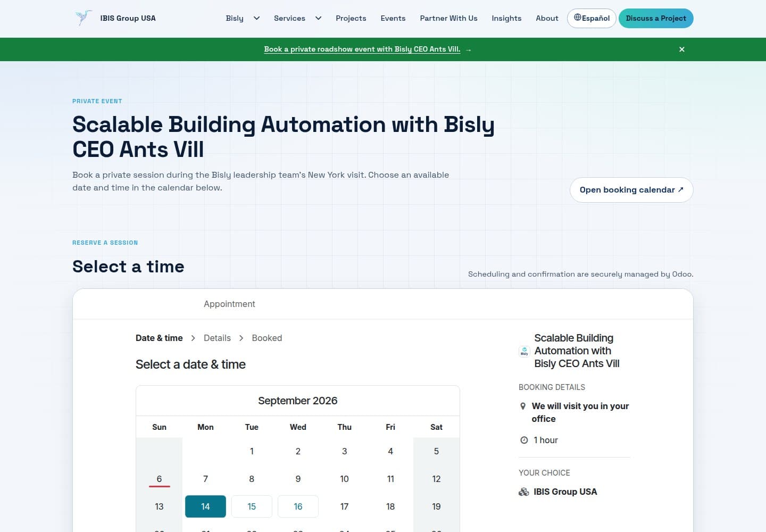Screen dimensions: 766x532
Task: Open Partner With Us page
Action: [448, 18]
